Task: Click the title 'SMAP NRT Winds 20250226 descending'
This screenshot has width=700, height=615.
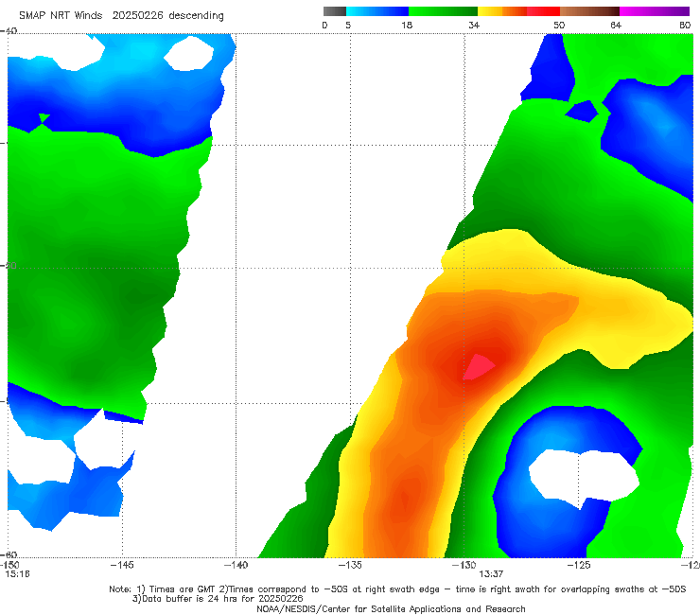Action: pos(121,15)
